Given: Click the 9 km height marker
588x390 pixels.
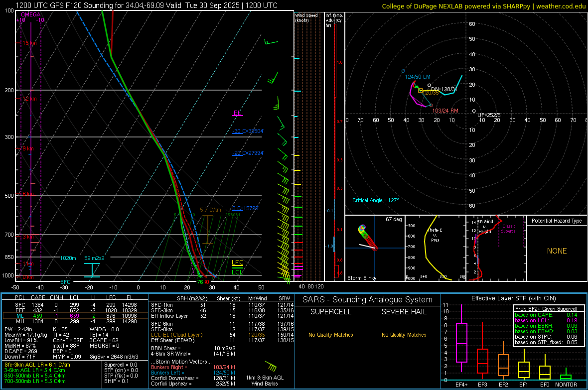Looking at the screenshot, I should click(28, 148).
